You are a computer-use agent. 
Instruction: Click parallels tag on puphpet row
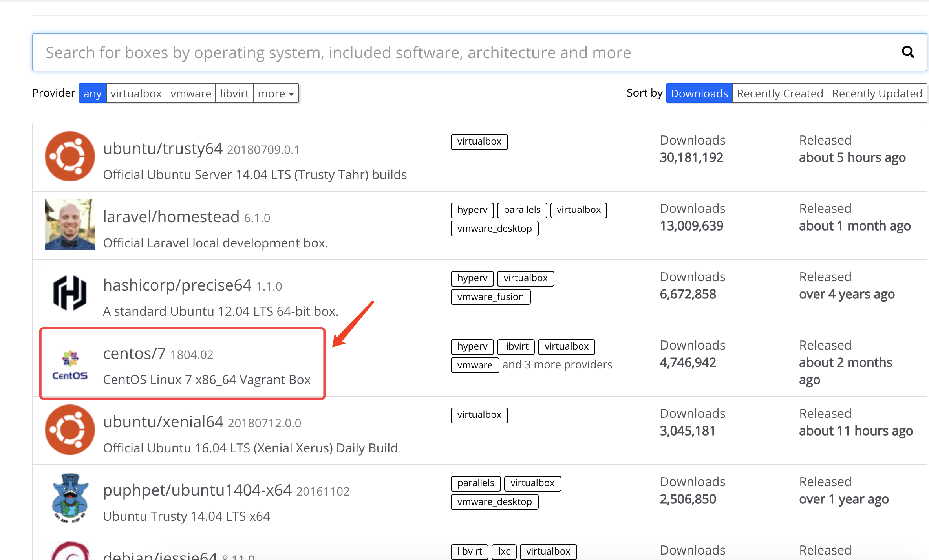click(475, 483)
